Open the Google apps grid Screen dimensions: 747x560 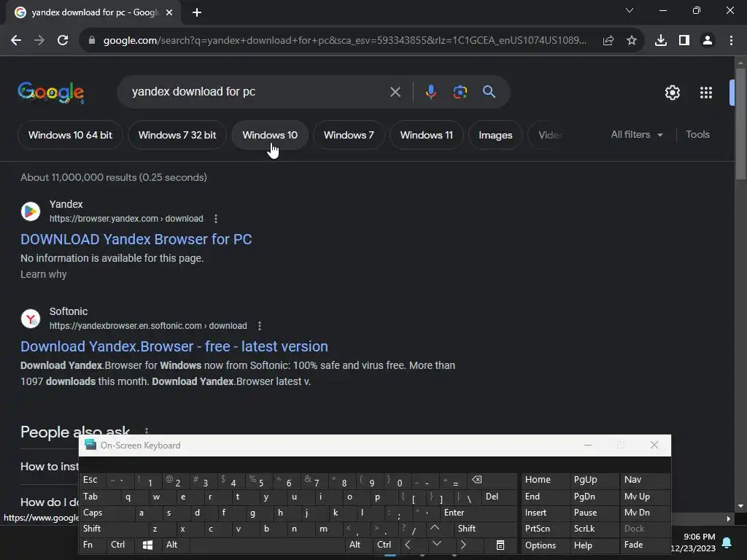click(x=706, y=93)
